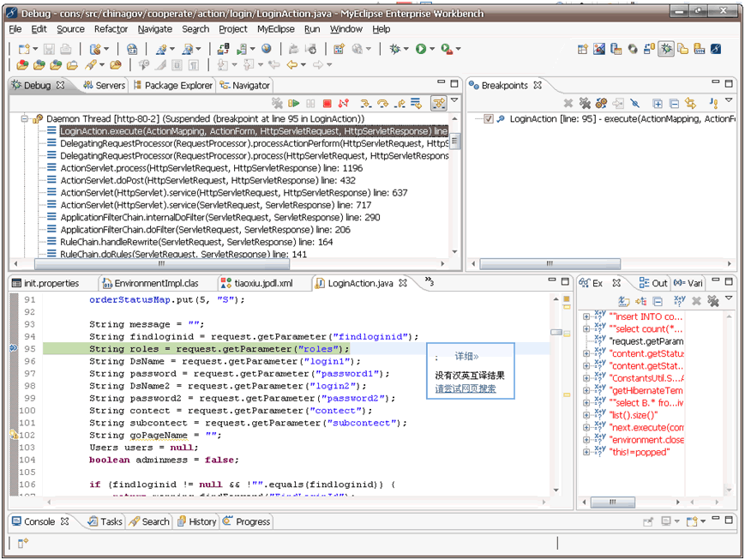Click the Suspend icon in Debug toolbar
The image size is (745, 560).
pyautogui.click(x=310, y=104)
